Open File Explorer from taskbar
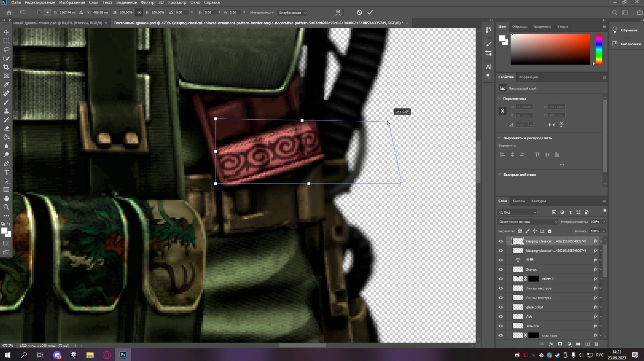The image size is (644, 361). pos(90,355)
